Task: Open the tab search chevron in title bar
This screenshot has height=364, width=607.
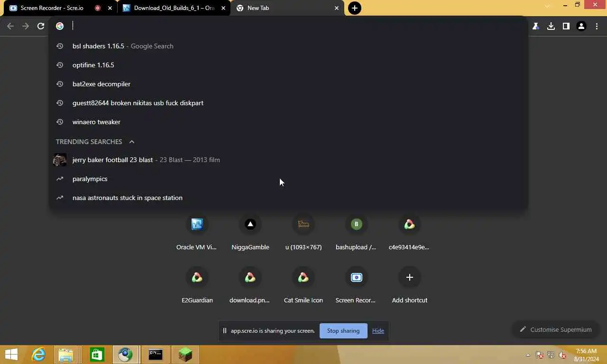Action: tap(548, 6)
